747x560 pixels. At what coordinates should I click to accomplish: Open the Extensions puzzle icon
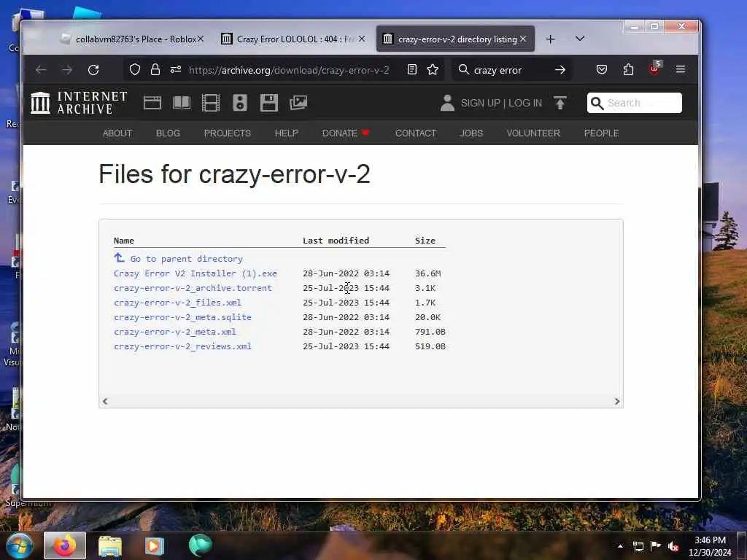tap(628, 70)
